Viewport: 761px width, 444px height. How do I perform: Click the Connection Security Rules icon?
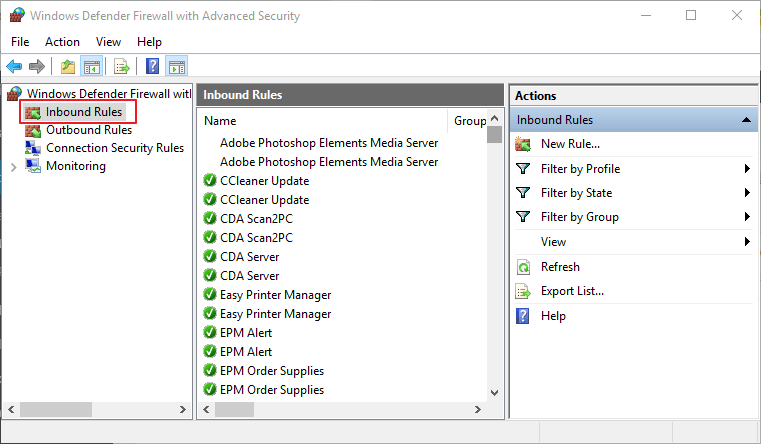pos(33,148)
